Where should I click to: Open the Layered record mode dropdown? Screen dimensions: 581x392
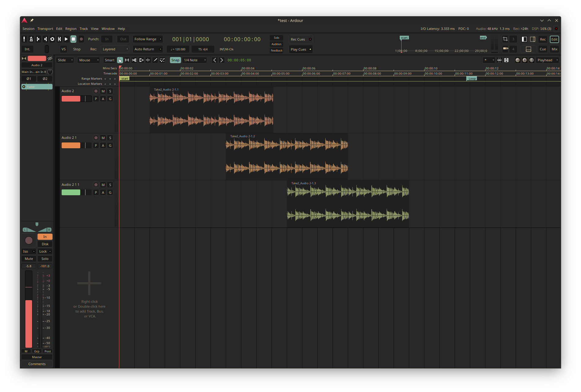tap(115, 49)
